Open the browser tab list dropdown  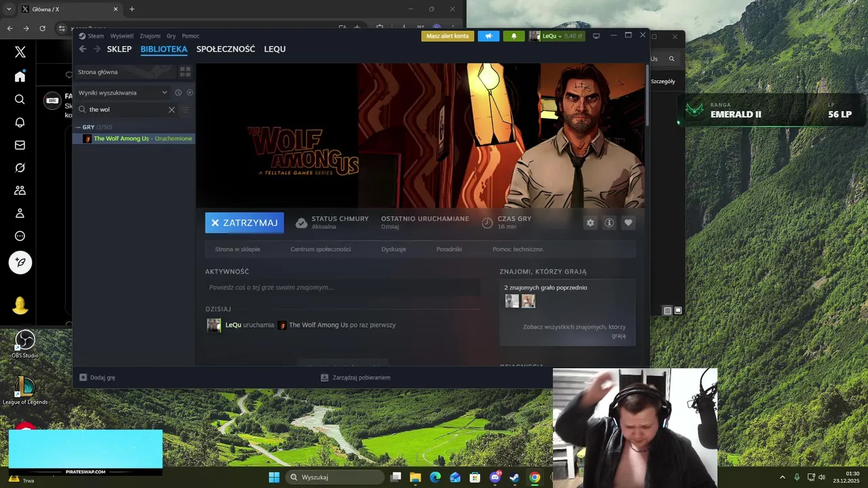coord(9,9)
